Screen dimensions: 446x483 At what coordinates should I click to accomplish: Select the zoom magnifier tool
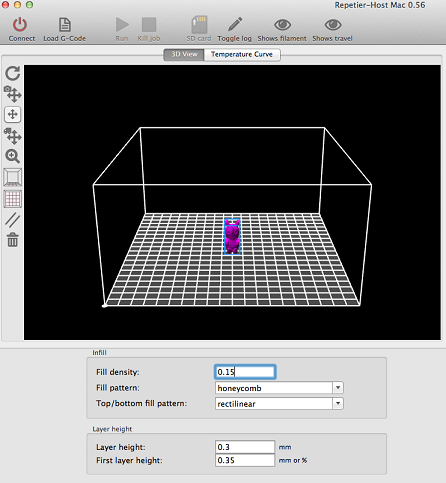pyautogui.click(x=13, y=156)
